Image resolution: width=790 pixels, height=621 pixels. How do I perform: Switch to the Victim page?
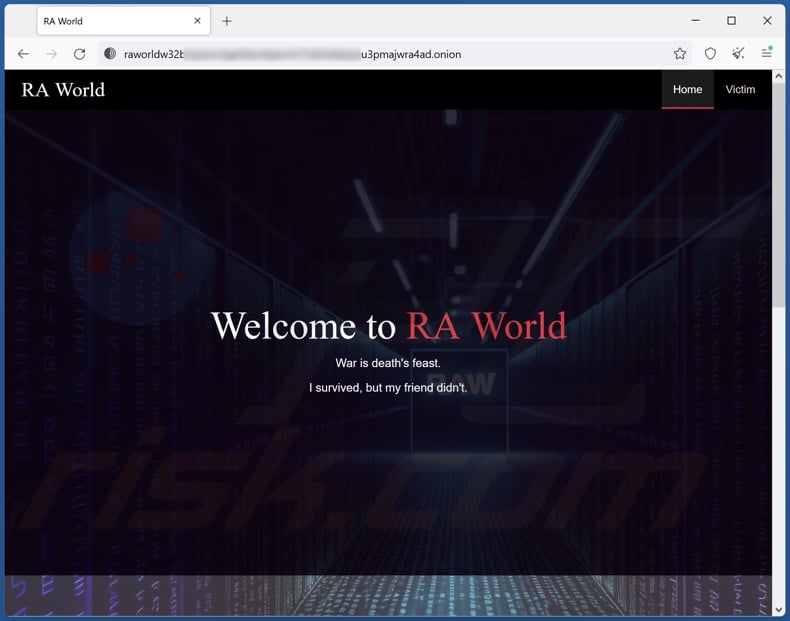(x=740, y=90)
